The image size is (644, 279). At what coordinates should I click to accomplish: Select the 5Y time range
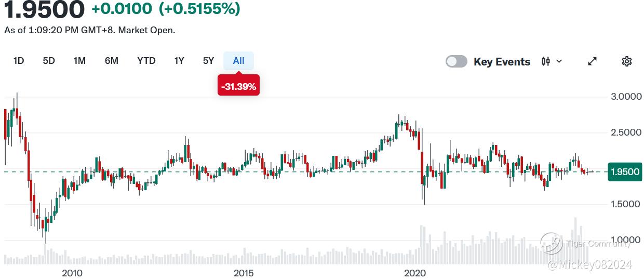pos(208,61)
